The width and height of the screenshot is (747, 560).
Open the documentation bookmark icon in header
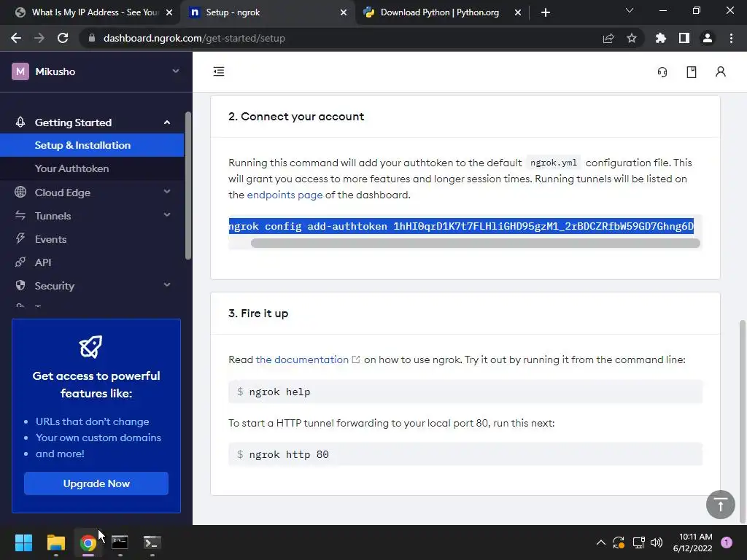(x=692, y=72)
